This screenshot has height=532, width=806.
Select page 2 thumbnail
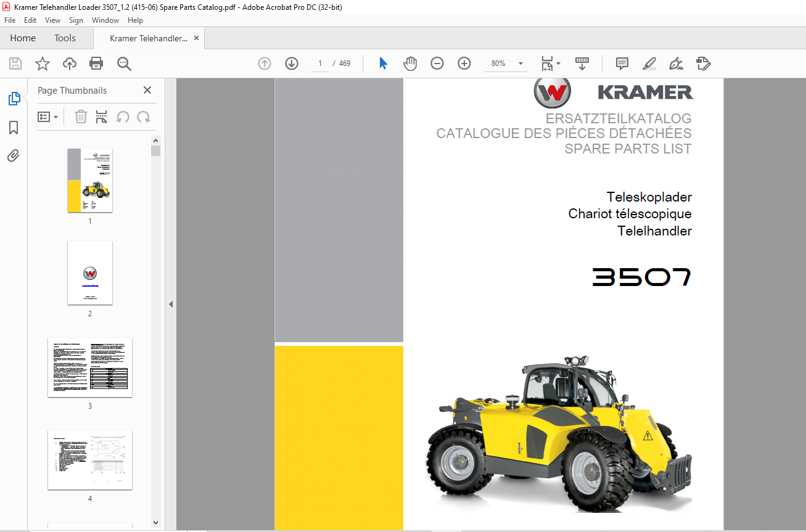[x=90, y=272]
